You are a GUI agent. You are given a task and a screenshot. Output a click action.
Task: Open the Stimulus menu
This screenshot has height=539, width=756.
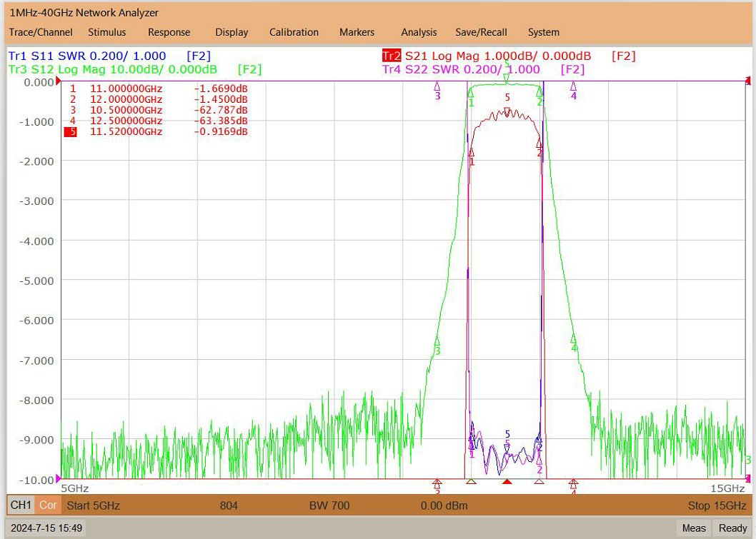[107, 32]
